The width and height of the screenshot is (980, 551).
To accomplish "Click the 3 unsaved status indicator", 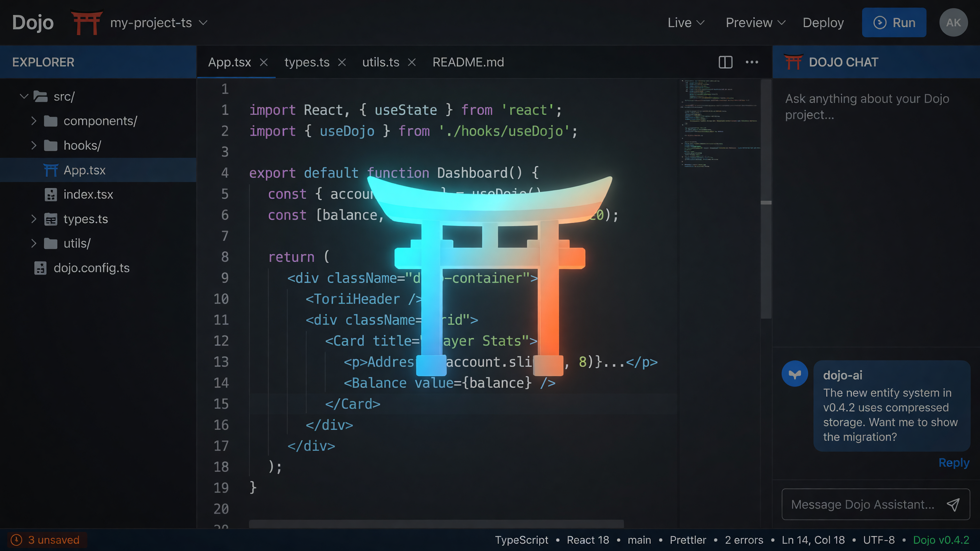I will 47,540.
